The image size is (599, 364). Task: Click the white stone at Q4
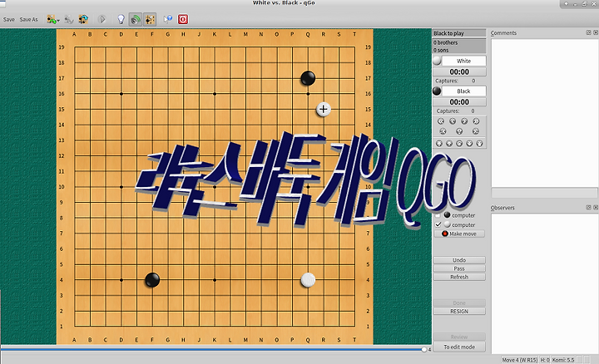point(308,280)
